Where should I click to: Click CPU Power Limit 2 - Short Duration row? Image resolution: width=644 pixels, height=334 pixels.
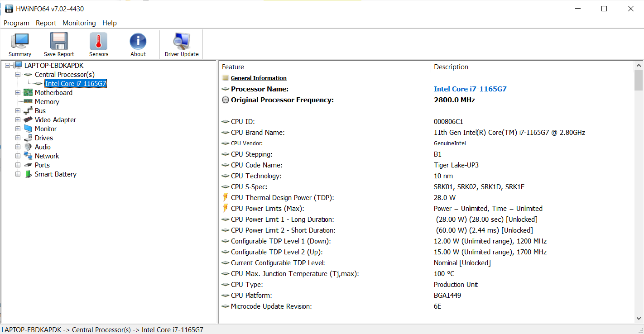pos(426,230)
